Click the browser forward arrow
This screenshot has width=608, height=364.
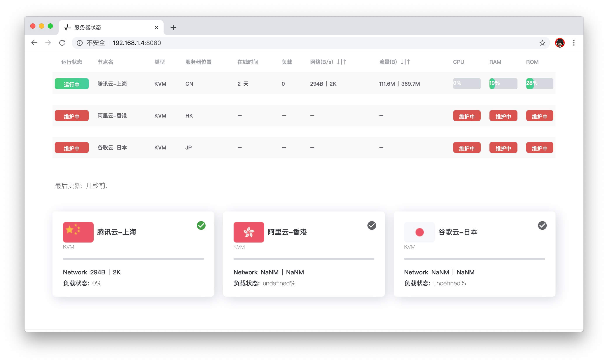tap(48, 43)
